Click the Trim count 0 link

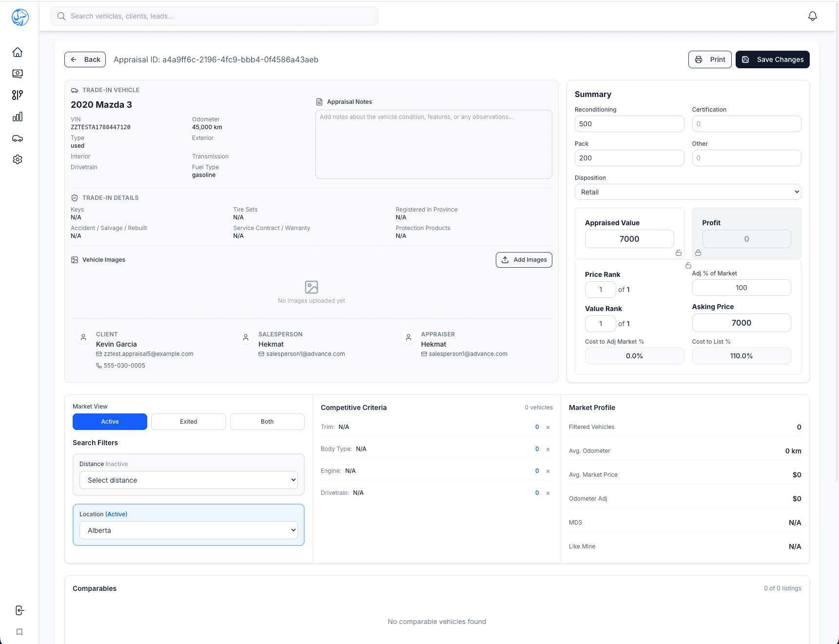537,427
